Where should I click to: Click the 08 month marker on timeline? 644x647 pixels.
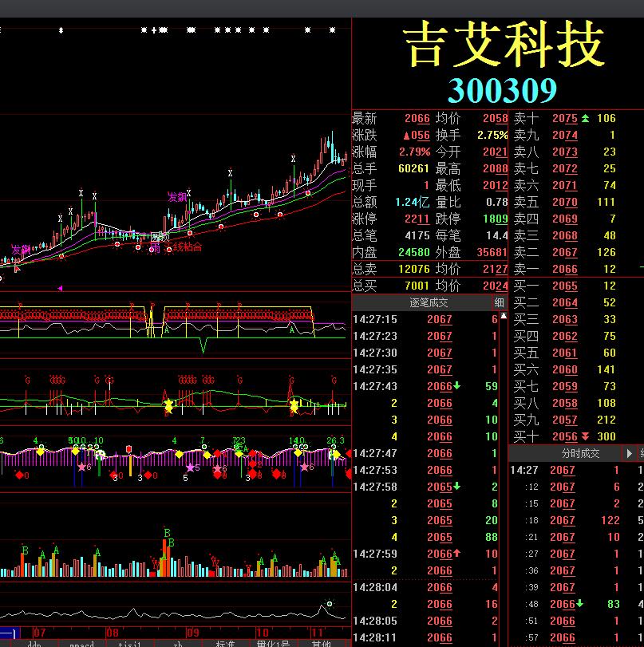[113, 633]
